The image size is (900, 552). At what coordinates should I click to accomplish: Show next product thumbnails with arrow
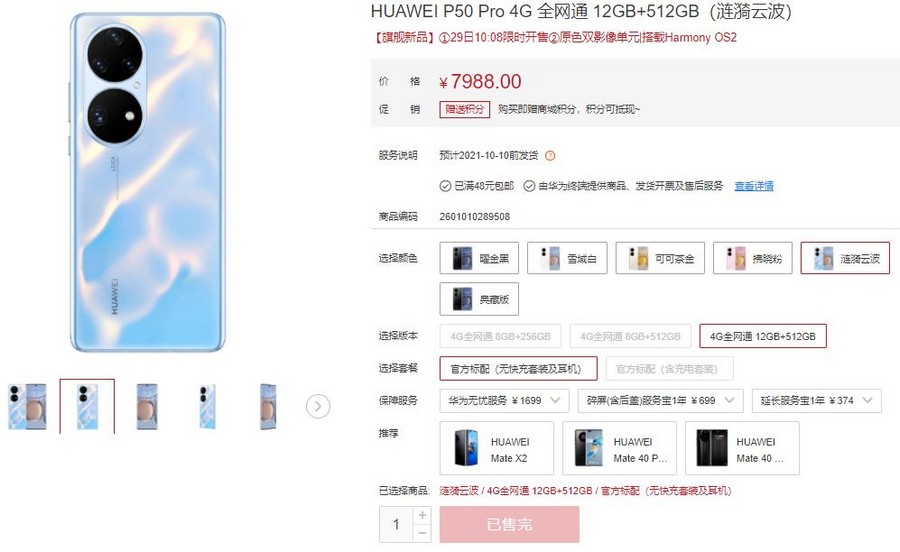tap(318, 406)
